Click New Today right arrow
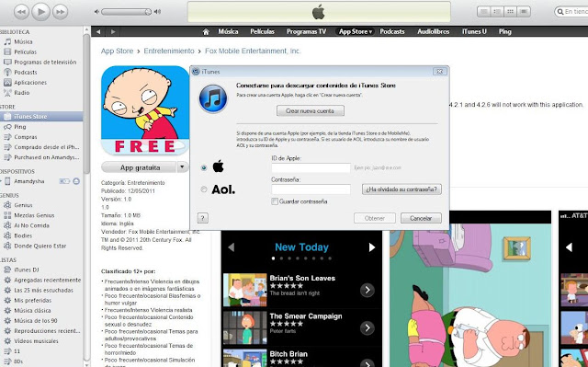Screen dimensions: 588x367 point(371,247)
